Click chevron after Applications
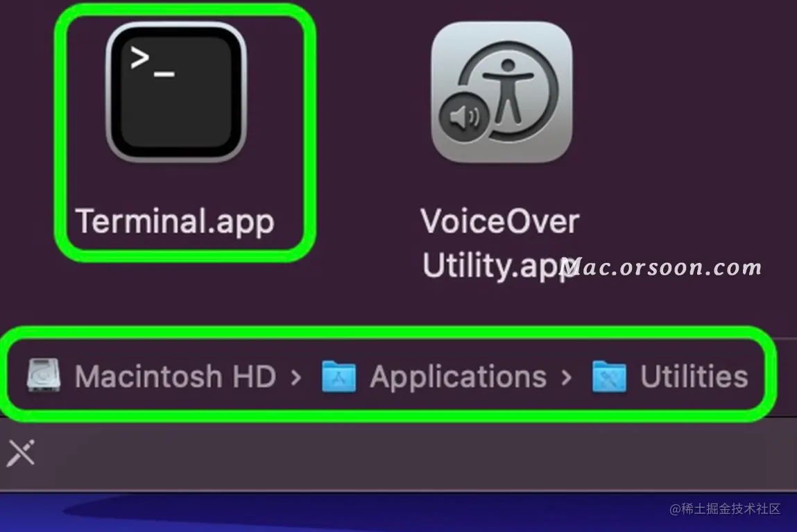797x532 pixels. click(x=566, y=377)
